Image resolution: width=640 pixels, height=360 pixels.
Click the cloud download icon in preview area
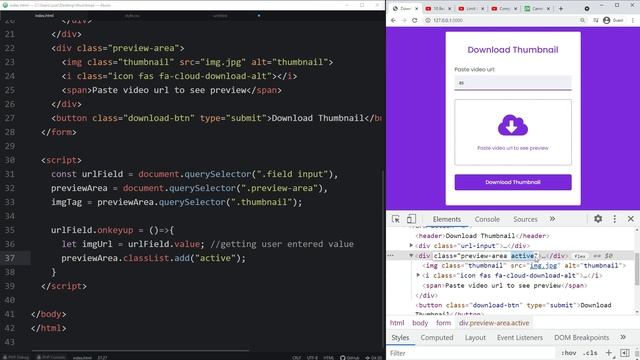click(x=513, y=125)
